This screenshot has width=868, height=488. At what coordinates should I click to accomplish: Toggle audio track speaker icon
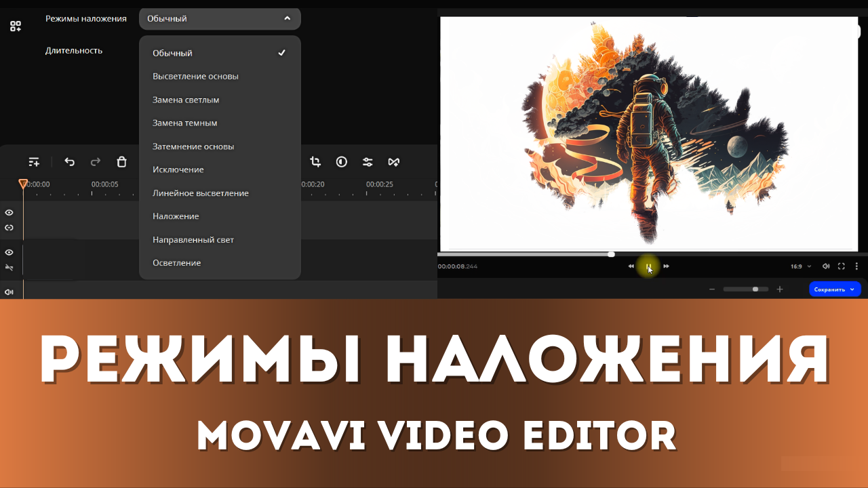coord(9,292)
